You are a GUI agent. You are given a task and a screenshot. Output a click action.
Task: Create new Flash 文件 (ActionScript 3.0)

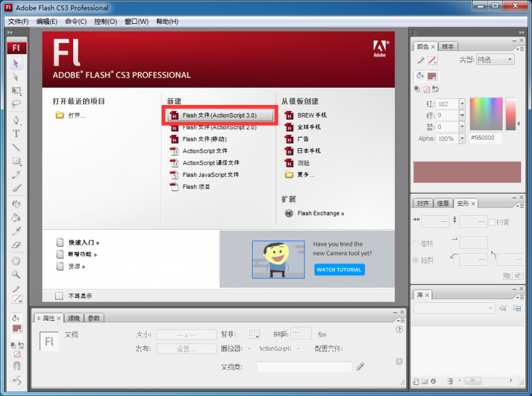[220, 115]
